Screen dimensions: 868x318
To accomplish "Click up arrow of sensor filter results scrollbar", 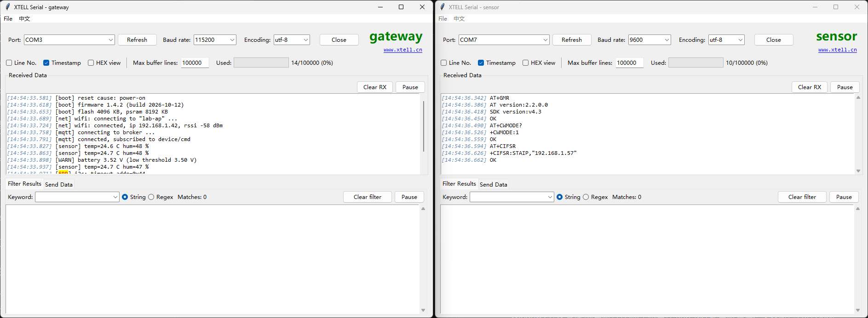I will 858,209.
